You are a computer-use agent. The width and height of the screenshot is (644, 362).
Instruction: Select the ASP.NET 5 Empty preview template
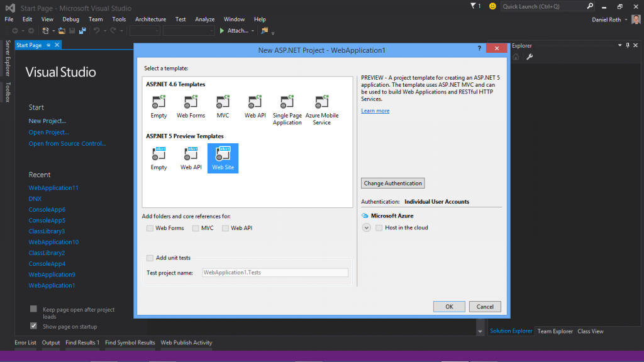pyautogui.click(x=158, y=158)
